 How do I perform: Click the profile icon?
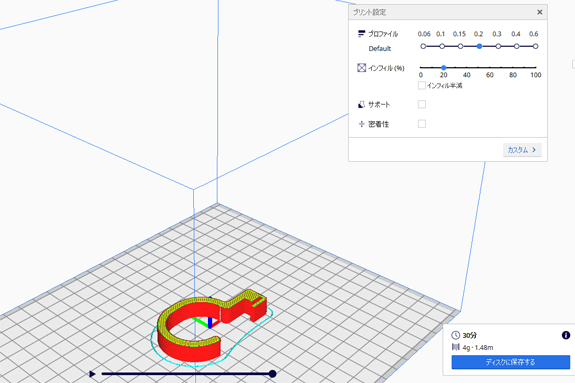[x=361, y=34]
